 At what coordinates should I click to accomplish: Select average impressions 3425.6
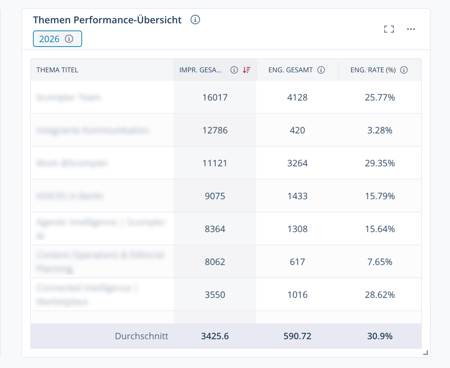coord(215,336)
